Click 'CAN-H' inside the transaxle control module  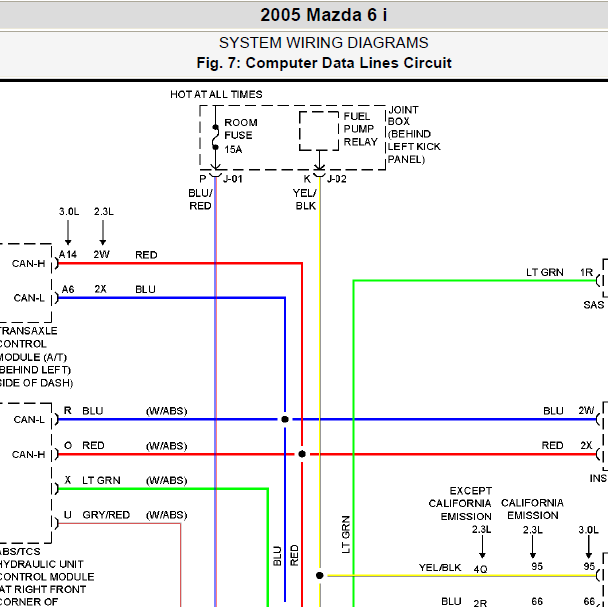pyautogui.click(x=28, y=264)
